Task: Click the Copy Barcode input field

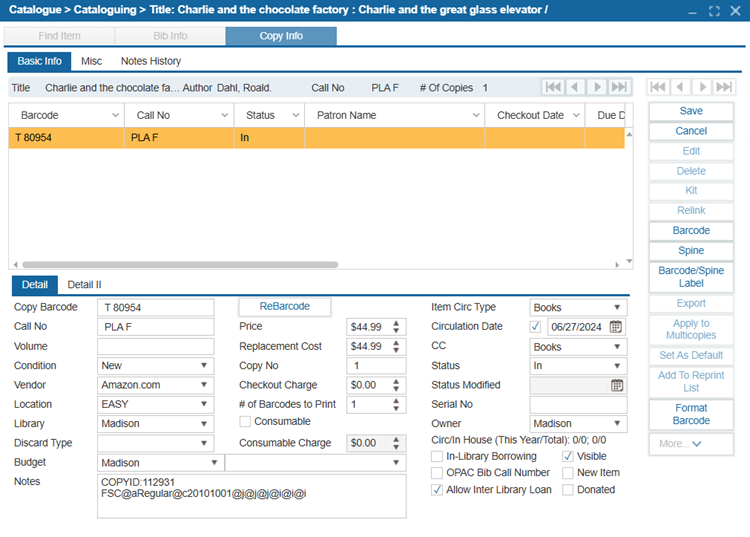Action: click(x=155, y=307)
